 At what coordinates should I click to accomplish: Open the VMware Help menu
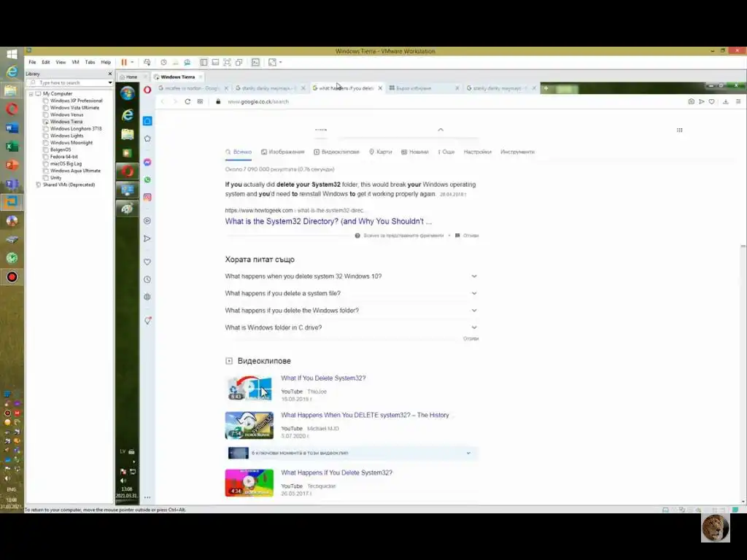coord(106,63)
